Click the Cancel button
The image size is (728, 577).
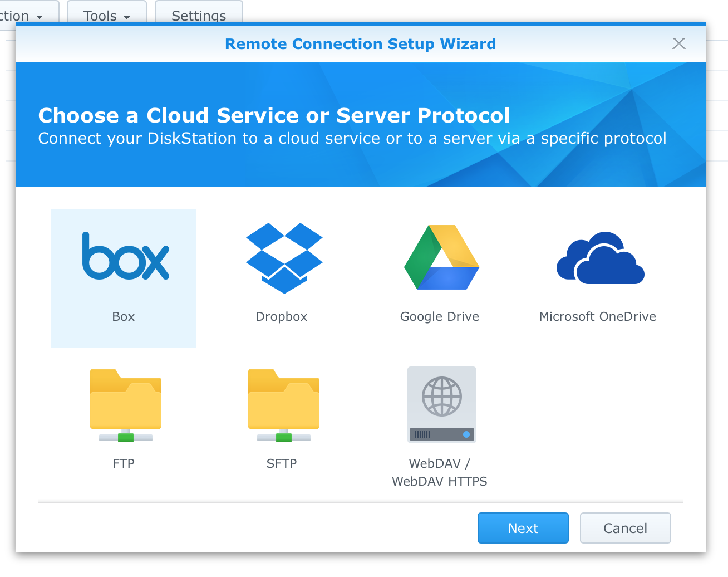[625, 528]
